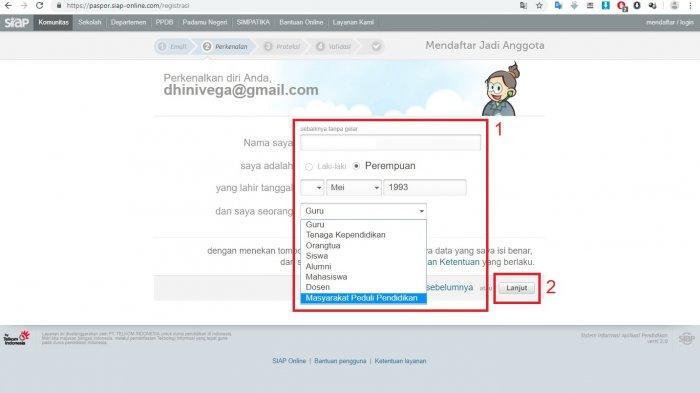Click the final checkmark step
This screenshot has height=393, width=700.
(376, 46)
